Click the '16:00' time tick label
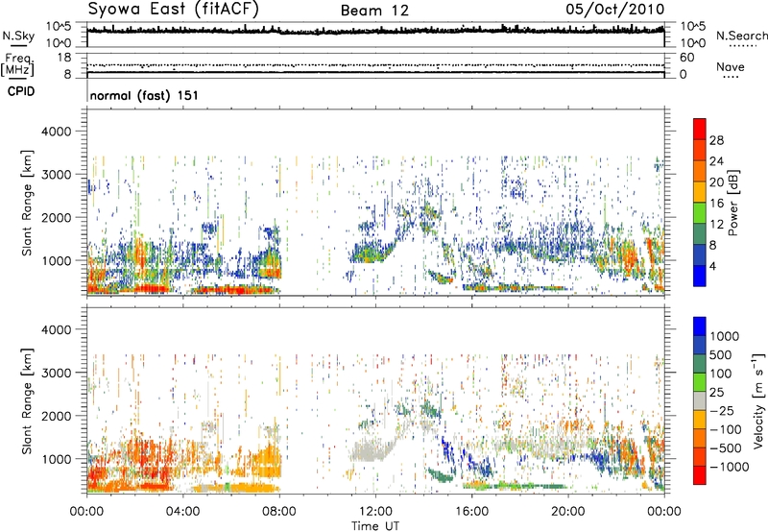The width and height of the screenshot is (768, 532). click(471, 512)
